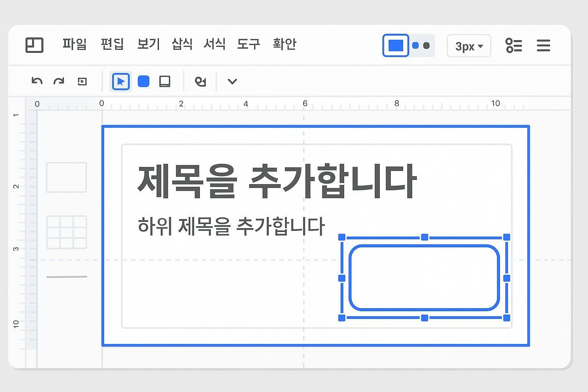
Task: Toggle the blue rectangle fill mode
Action: tap(396, 46)
